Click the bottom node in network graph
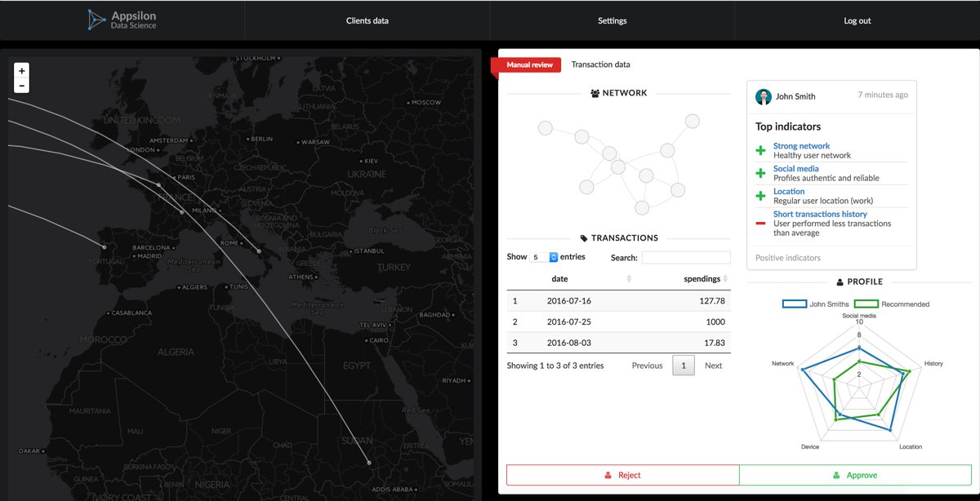 pyautogui.click(x=642, y=208)
